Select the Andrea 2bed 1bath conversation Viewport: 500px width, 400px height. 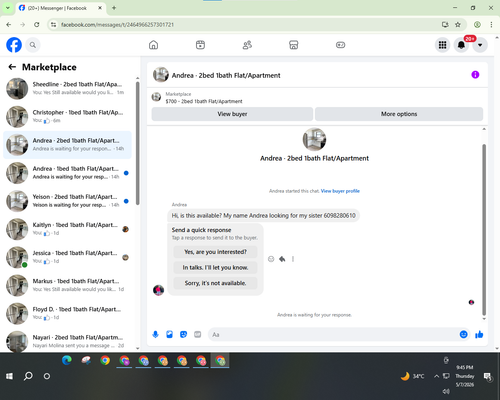67,145
